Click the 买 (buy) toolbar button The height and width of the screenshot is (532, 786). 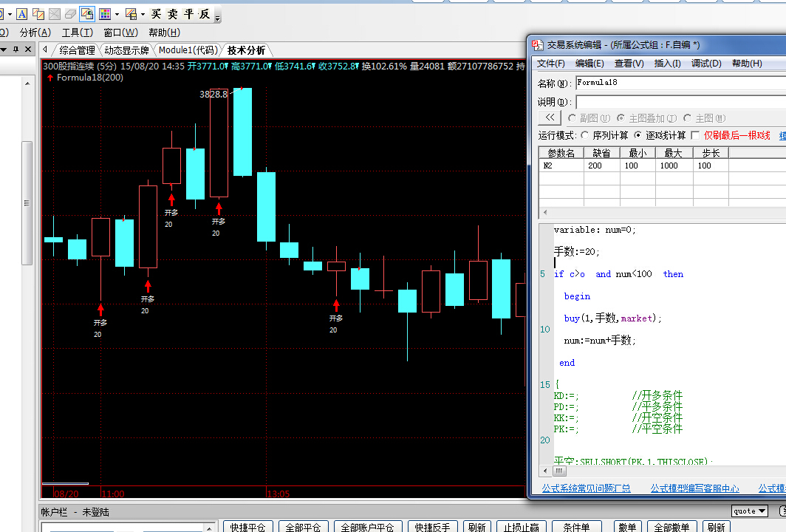point(157,14)
